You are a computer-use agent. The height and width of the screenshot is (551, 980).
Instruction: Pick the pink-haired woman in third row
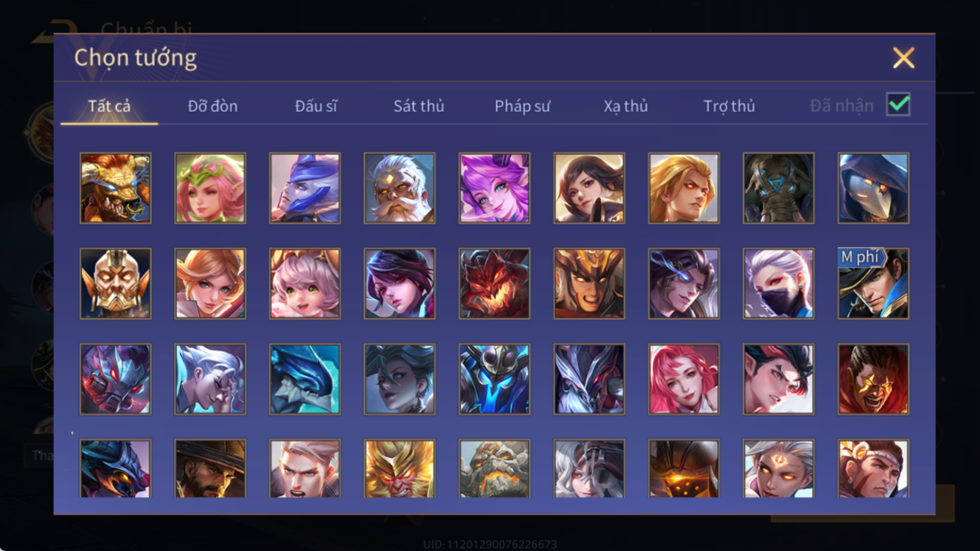[x=684, y=379]
